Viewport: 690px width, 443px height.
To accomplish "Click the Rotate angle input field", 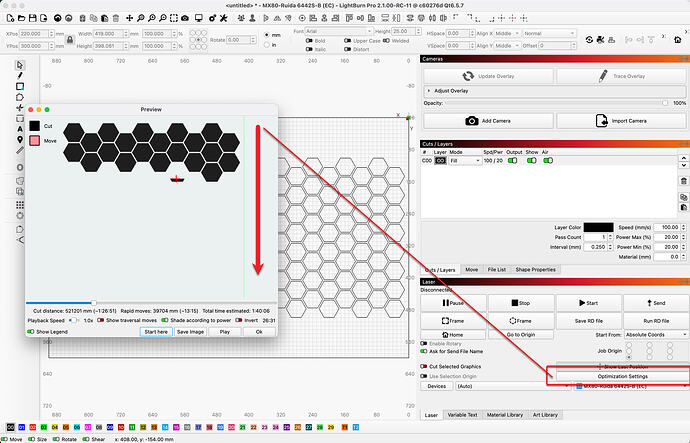I will pos(239,40).
